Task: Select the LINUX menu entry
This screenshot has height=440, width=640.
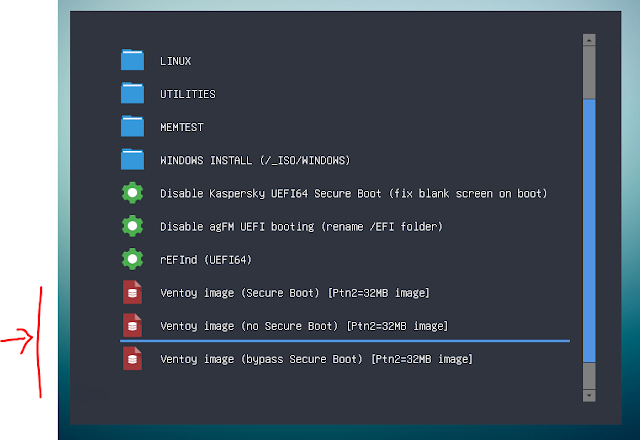Action: 176,61
